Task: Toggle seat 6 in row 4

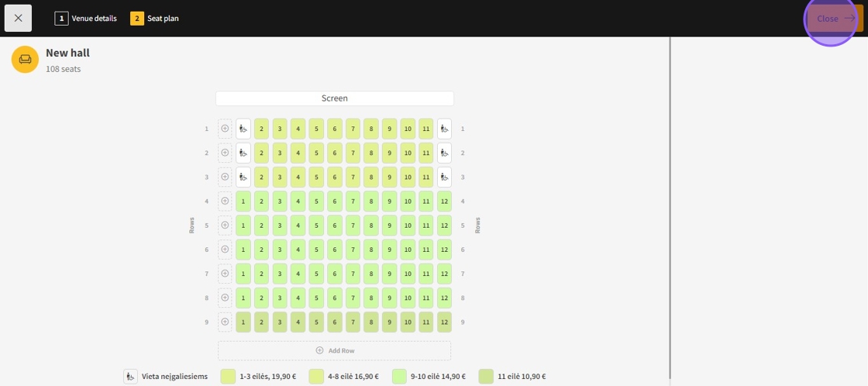Action: [334, 202]
